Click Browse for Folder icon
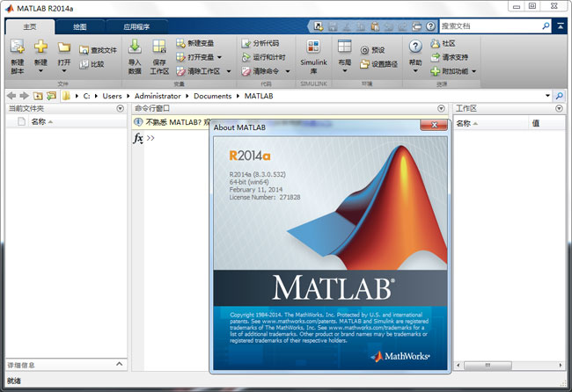 [x=51, y=96]
